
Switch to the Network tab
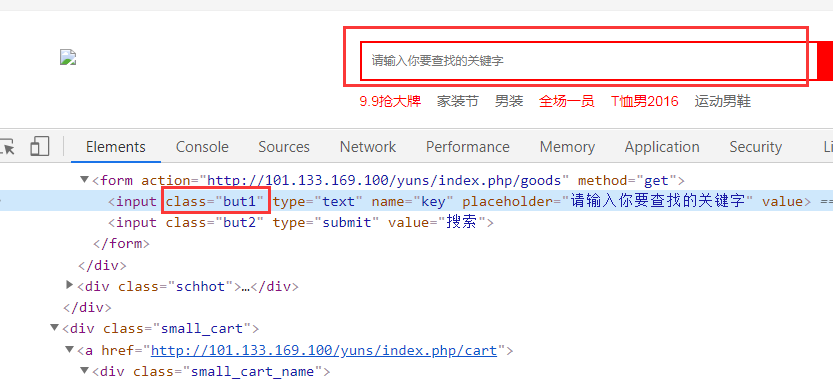coord(368,147)
